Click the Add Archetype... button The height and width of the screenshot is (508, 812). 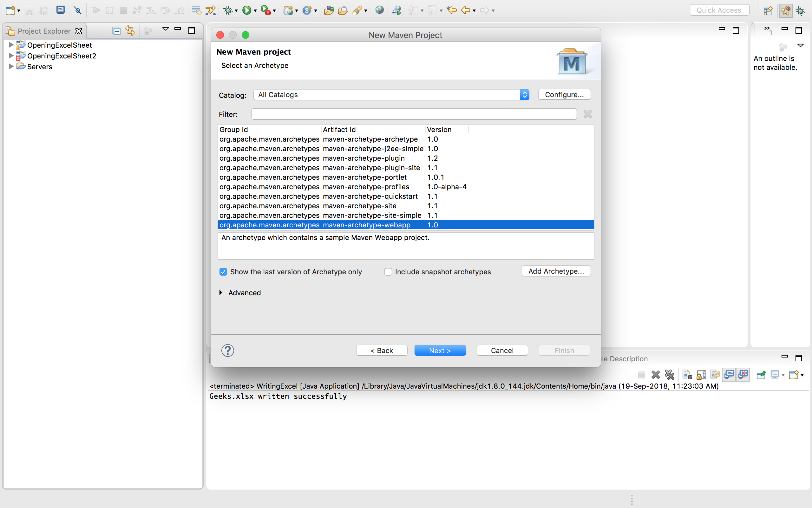click(x=556, y=271)
